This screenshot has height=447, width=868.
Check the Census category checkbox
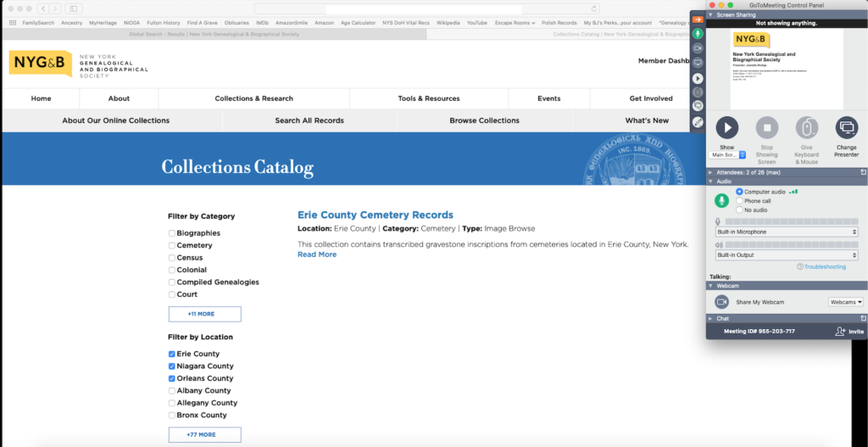tap(171, 258)
